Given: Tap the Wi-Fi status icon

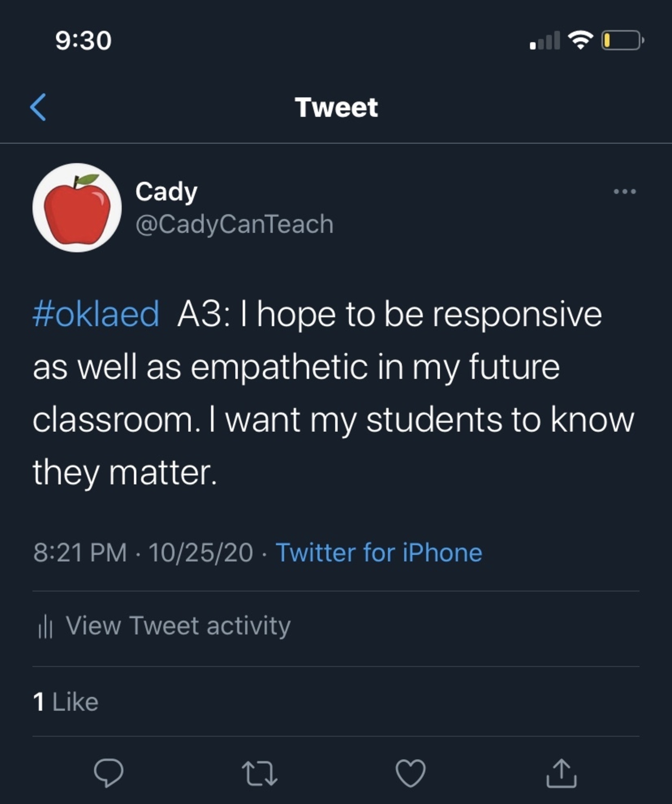Looking at the screenshot, I should coord(581,40).
